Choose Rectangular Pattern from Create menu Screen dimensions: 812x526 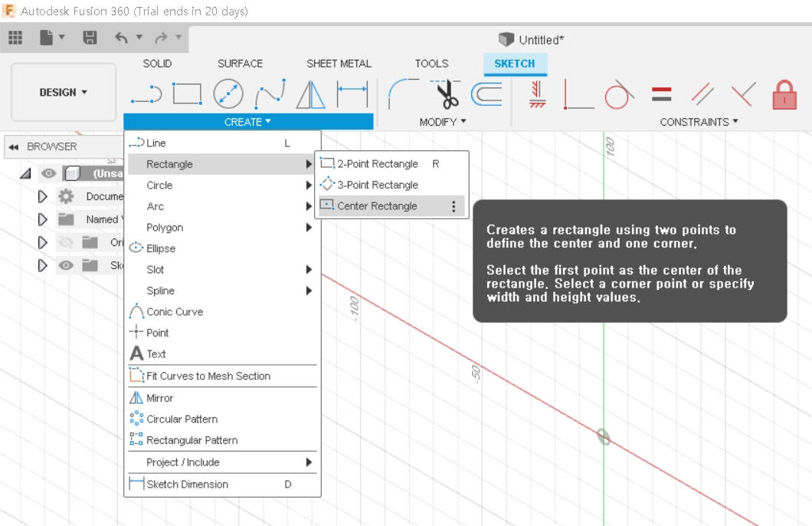pyautogui.click(x=222, y=440)
